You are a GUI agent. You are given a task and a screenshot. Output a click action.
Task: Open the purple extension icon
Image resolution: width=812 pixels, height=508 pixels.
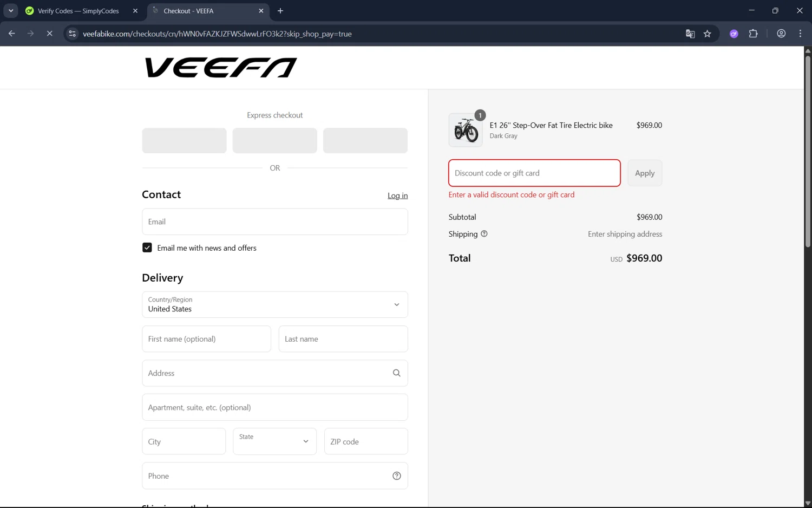point(734,34)
